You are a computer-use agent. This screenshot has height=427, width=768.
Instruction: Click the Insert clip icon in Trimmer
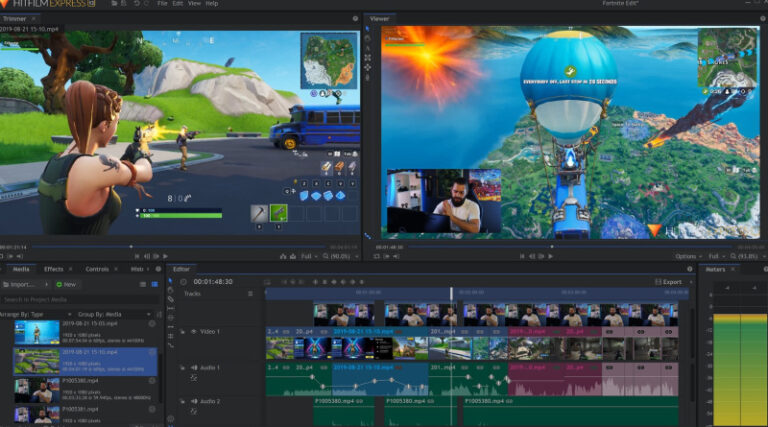pos(283,256)
